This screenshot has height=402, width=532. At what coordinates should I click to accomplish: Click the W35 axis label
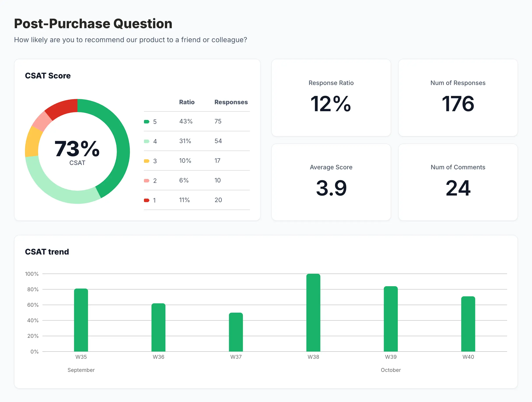tap(81, 357)
